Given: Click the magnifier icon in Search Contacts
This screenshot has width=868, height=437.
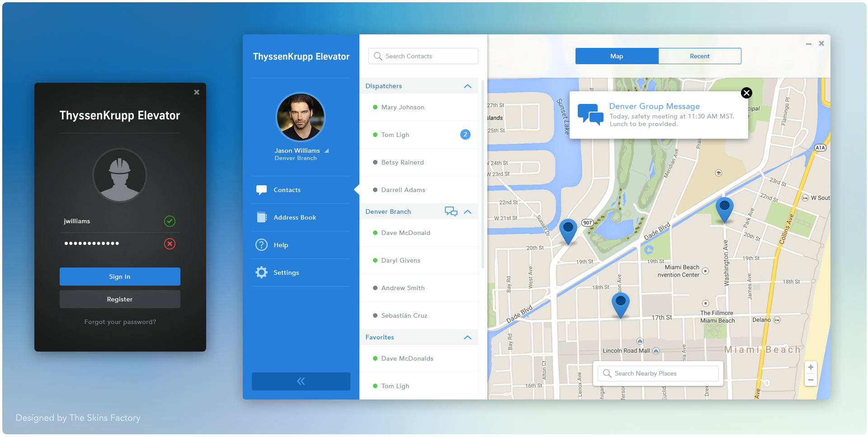Looking at the screenshot, I should pos(378,56).
